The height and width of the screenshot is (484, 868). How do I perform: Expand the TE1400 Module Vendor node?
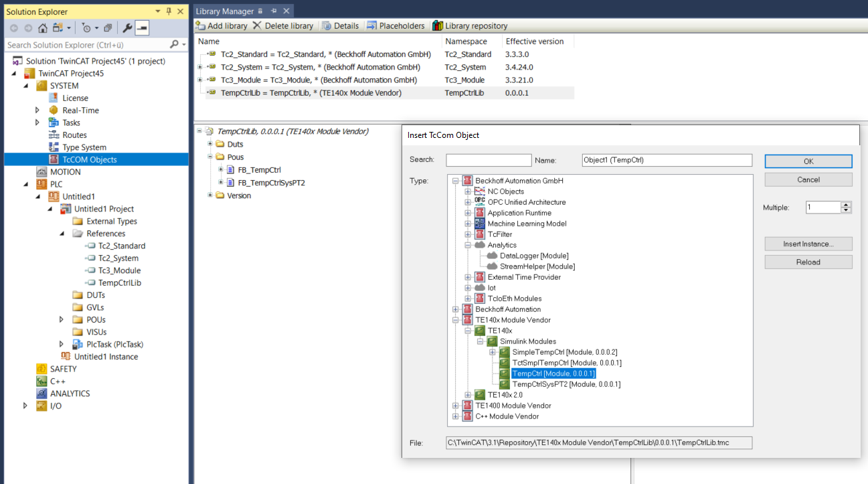456,406
